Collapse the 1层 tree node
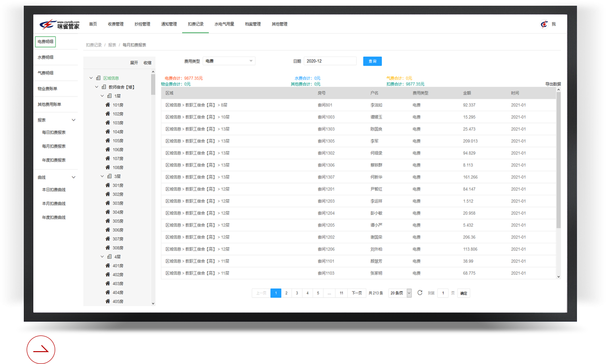 [102, 96]
